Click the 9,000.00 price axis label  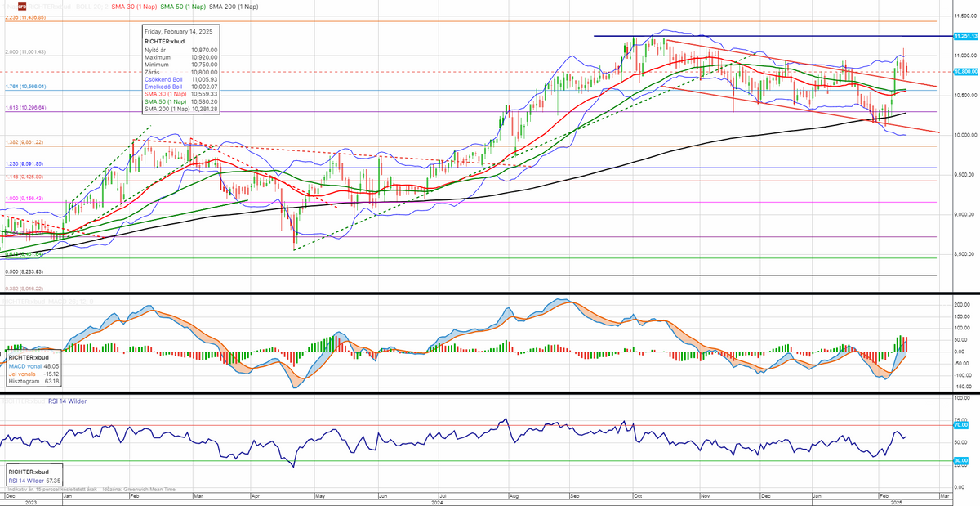coord(966,214)
